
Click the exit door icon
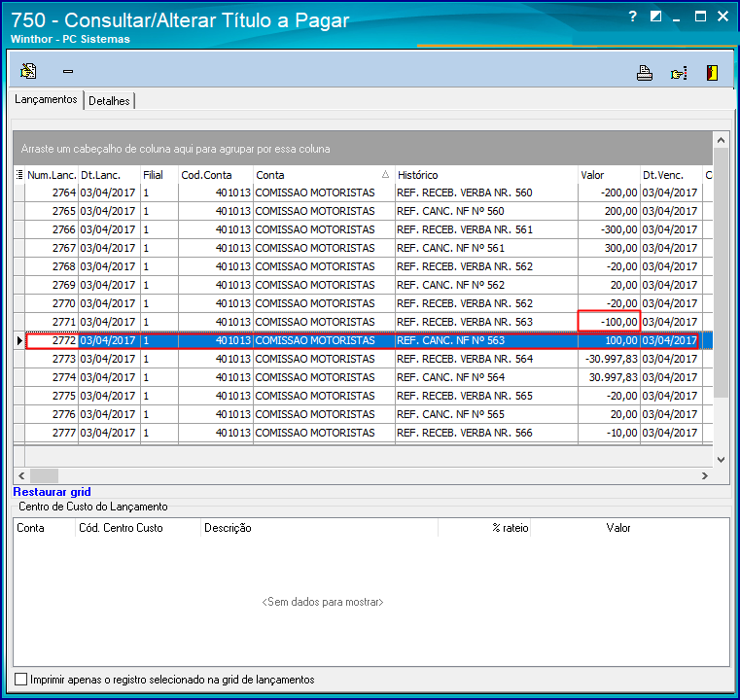[x=712, y=73]
